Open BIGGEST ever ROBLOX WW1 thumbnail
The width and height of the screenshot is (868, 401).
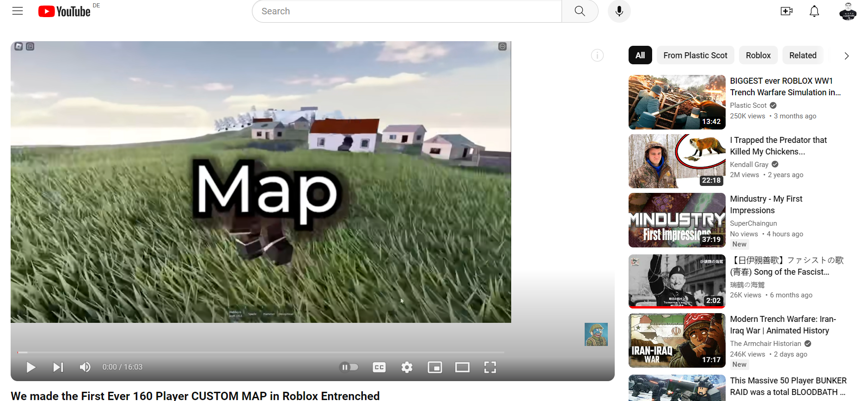677,102
